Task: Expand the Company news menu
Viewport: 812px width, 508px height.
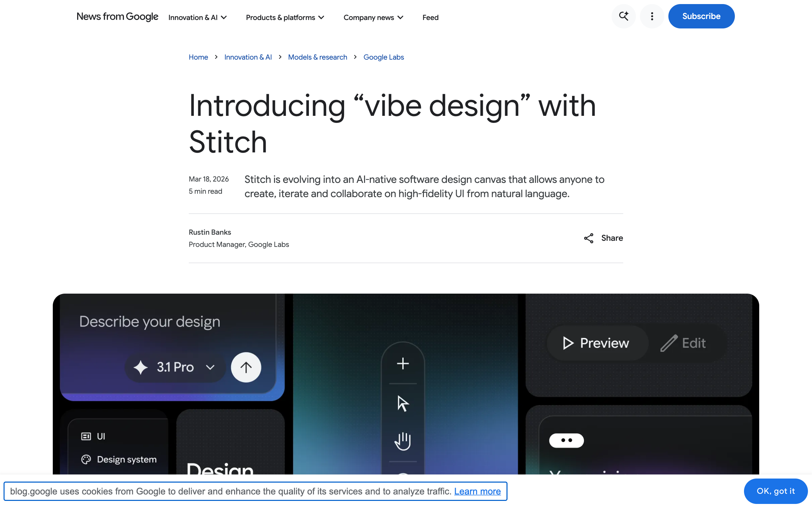Action: [x=373, y=17]
